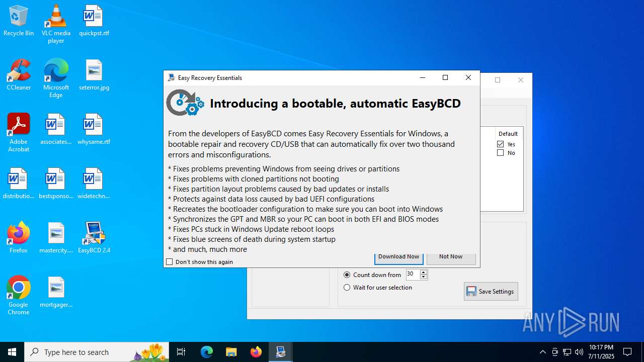The width and height of the screenshot is (644, 362).
Task: Select the bestsponso... document icon
Action: tap(56, 184)
